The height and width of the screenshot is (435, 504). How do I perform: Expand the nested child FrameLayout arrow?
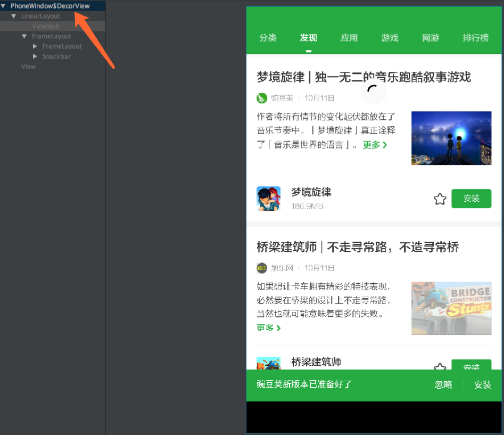point(35,46)
